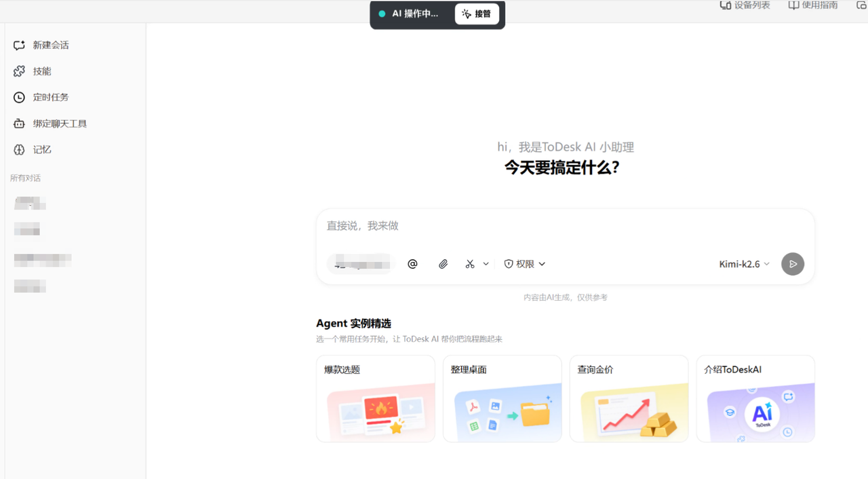Click the puzzle-piece skills icon
Viewport: 868px width, 479px height.
coord(19,71)
